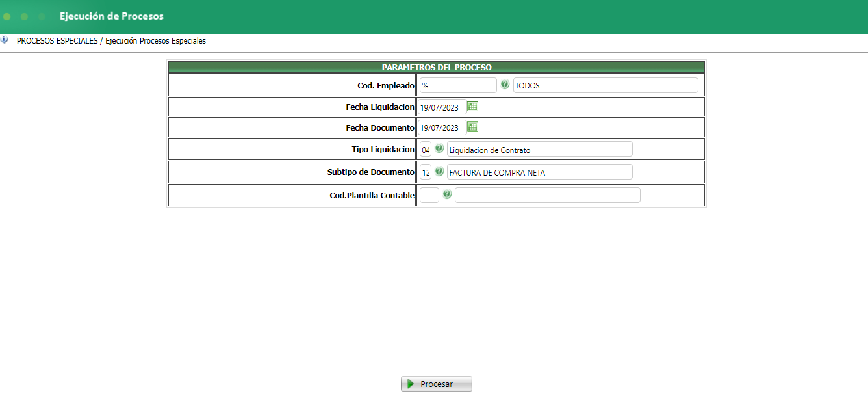Click the FACTURA DE COMPRA NETA field

(540, 172)
